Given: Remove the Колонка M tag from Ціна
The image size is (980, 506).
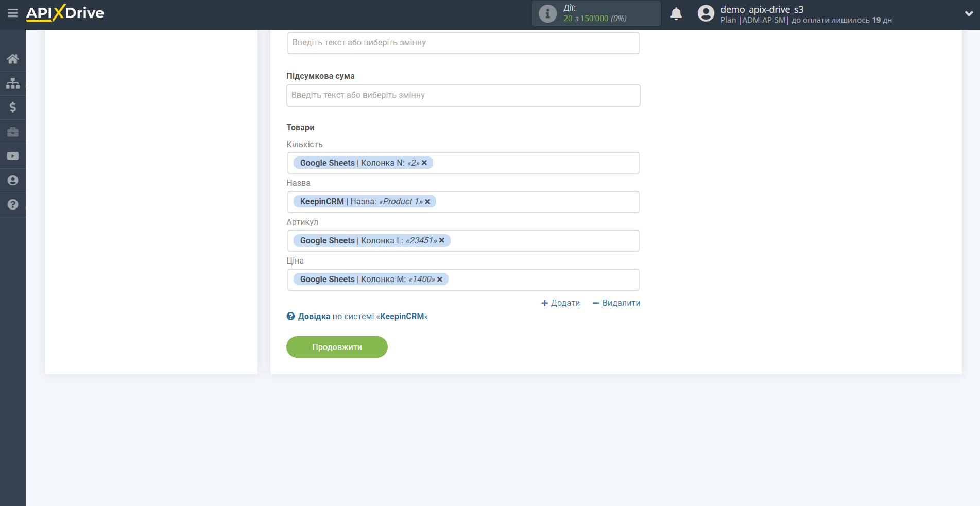Looking at the screenshot, I should pos(440,280).
